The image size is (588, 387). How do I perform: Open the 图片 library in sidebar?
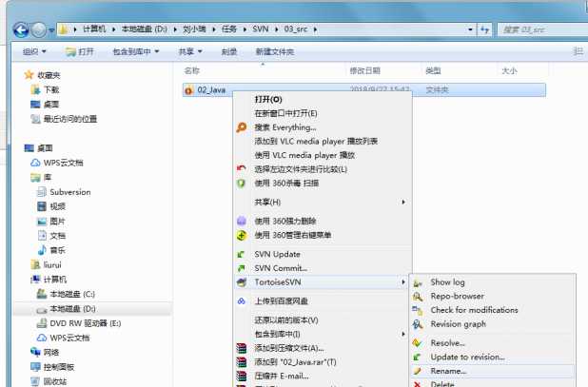tap(57, 221)
